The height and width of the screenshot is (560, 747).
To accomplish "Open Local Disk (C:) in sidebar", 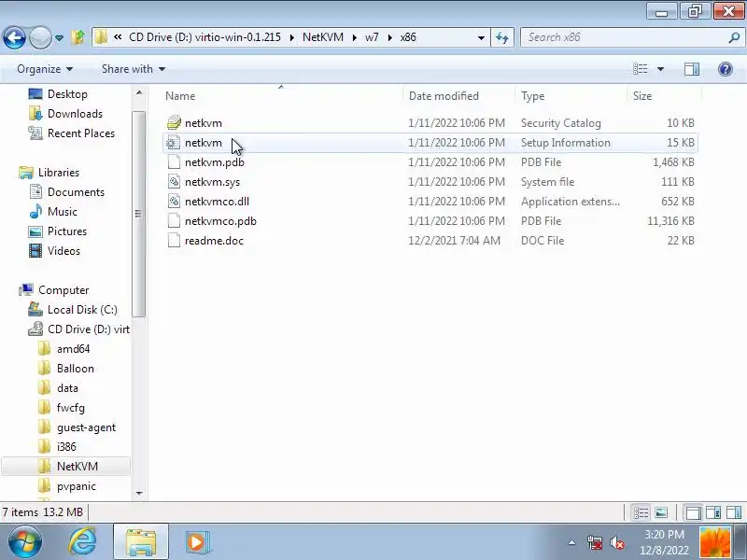I will coord(82,310).
